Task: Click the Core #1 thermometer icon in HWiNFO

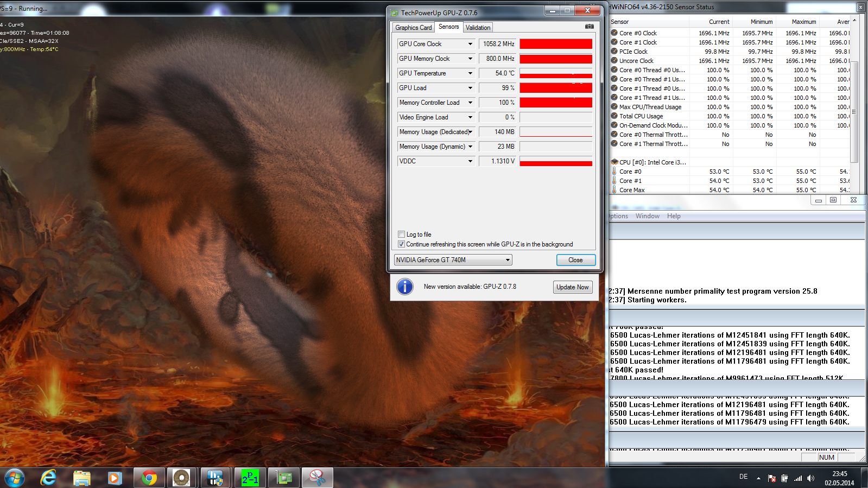Action: point(614,180)
